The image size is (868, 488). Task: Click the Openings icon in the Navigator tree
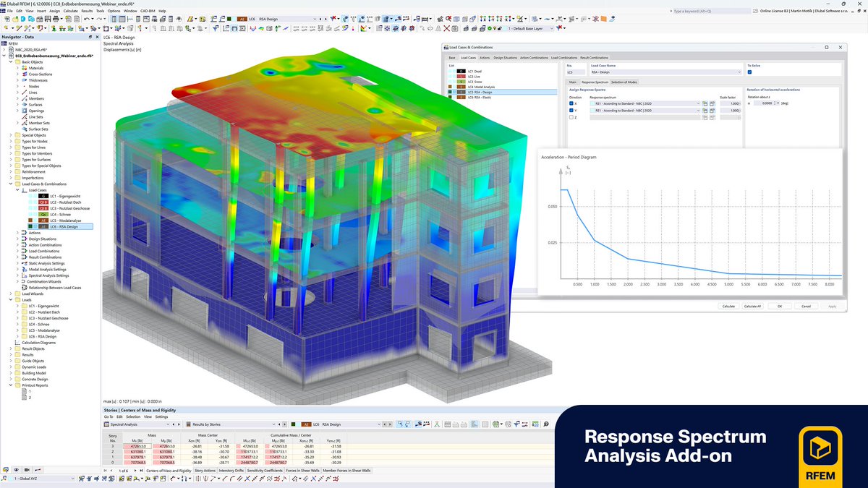[25, 111]
